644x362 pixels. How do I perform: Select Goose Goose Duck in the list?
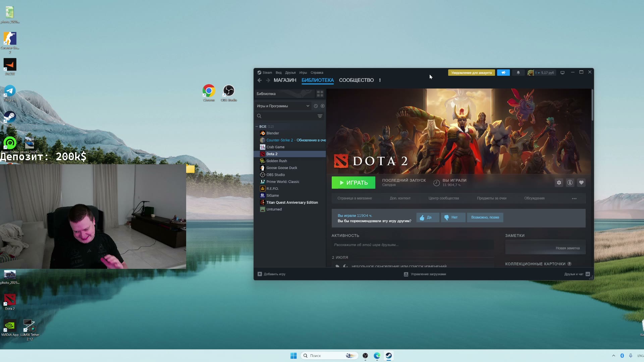[290, 168]
